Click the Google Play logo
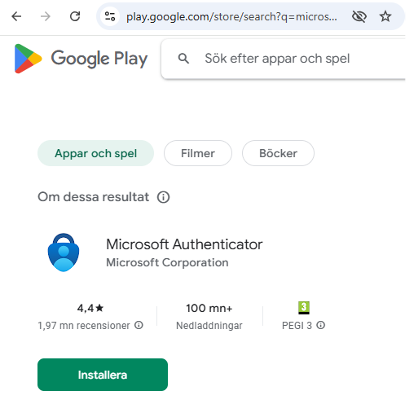This screenshot has width=406, height=404. [x=81, y=58]
